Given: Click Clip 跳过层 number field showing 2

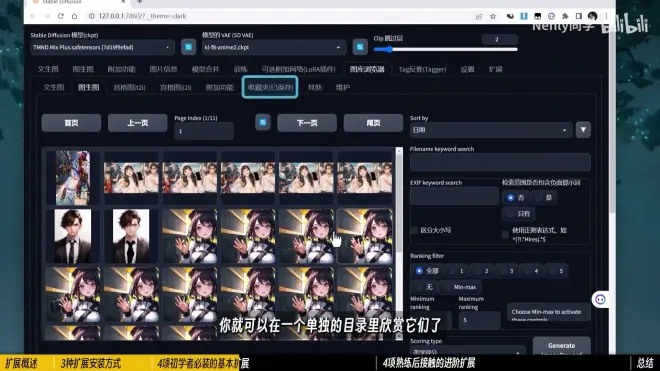Looking at the screenshot, I should coord(500,40).
